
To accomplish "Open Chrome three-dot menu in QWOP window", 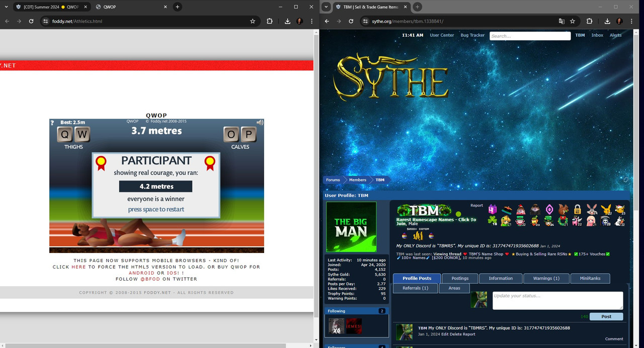I will (x=312, y=21).
